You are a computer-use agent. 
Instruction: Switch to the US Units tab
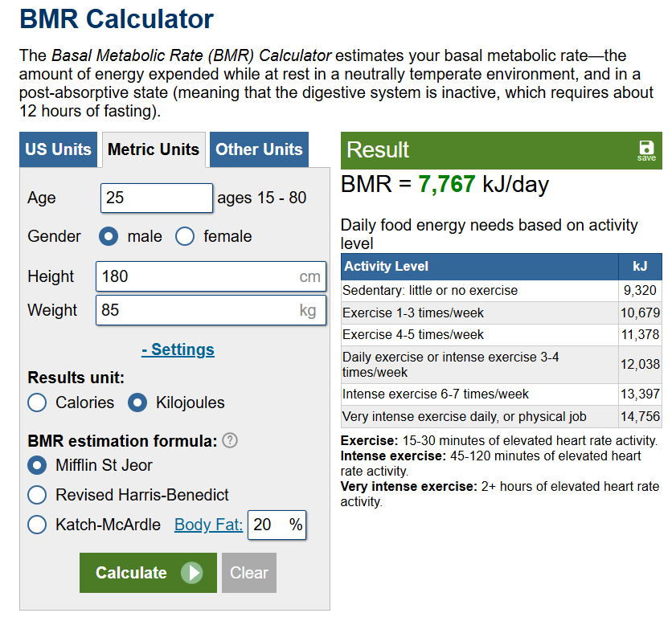click(x=58, y=149)
